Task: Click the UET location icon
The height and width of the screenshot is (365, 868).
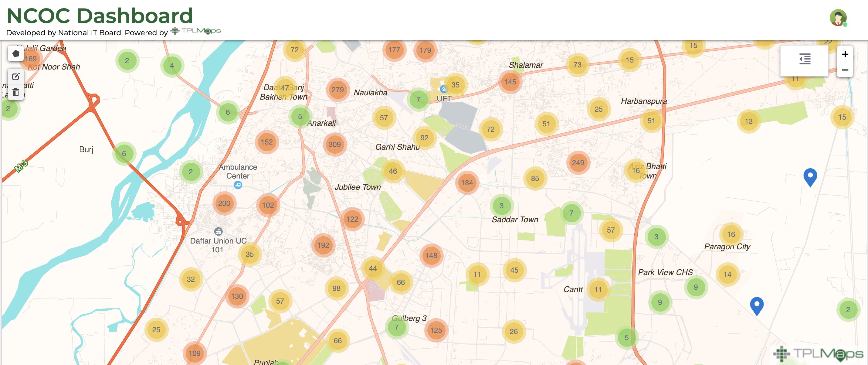Action: click(x=443, y=89)
